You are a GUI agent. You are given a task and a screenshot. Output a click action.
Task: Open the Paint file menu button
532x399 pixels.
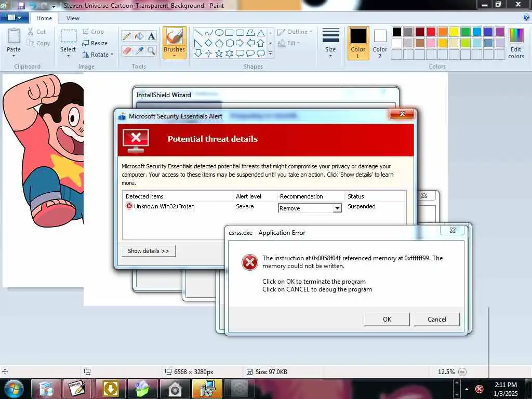point(14,18)
